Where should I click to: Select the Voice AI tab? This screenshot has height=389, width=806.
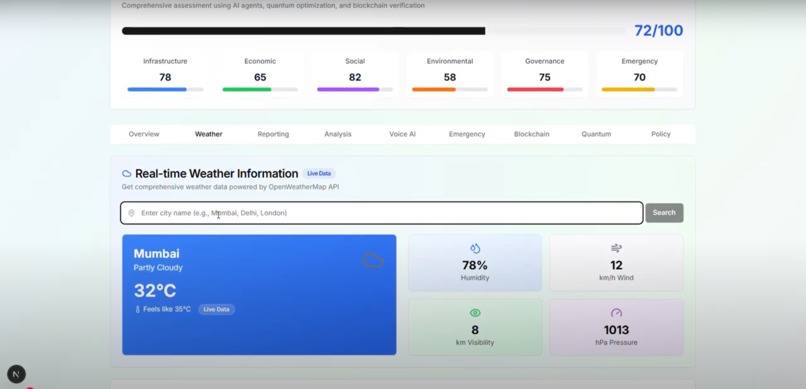[402, 134]
